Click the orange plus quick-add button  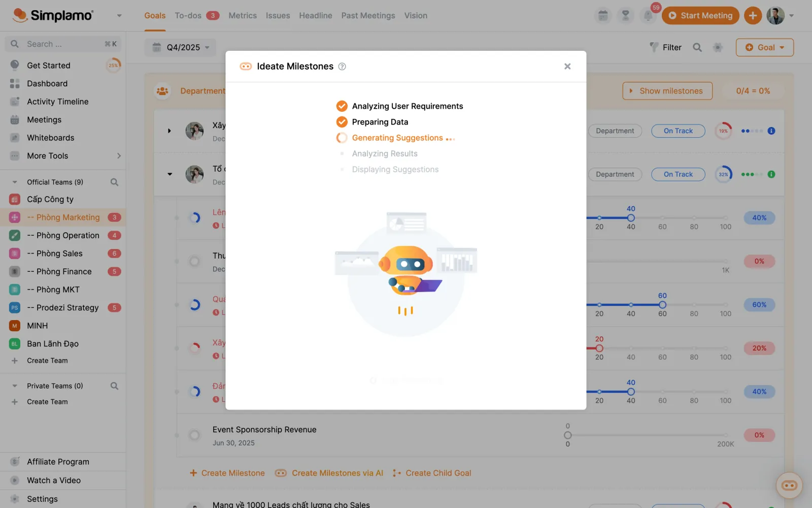pyautogui.click(x=753, y=16)
